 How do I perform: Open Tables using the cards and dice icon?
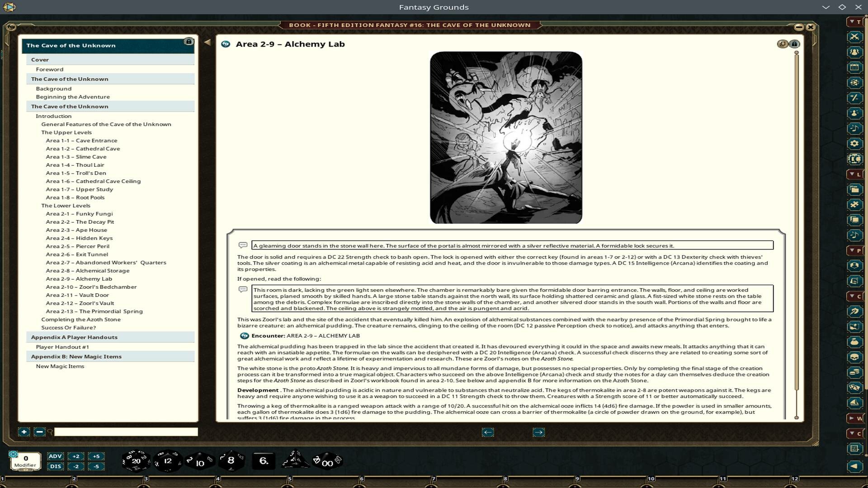(855, 387)
